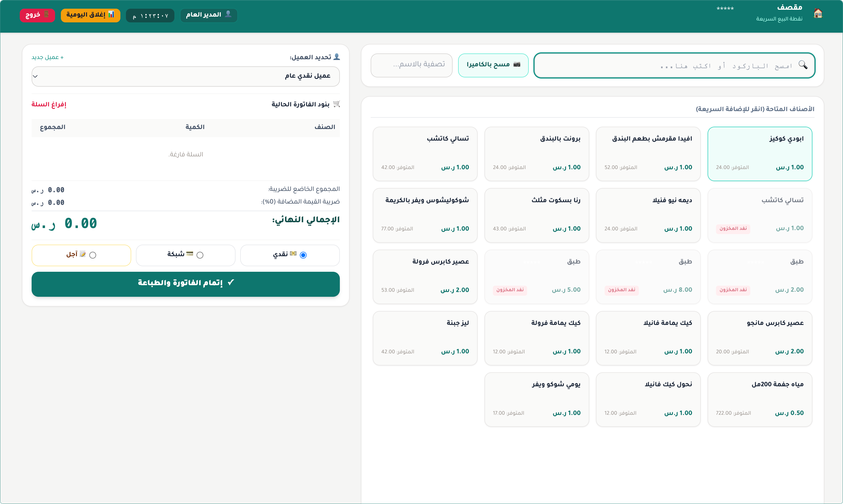The width and height of the screenshot is (843, 504).
Task: Click المجموع الخاضع للضريبة label
Action: [304, 189]
